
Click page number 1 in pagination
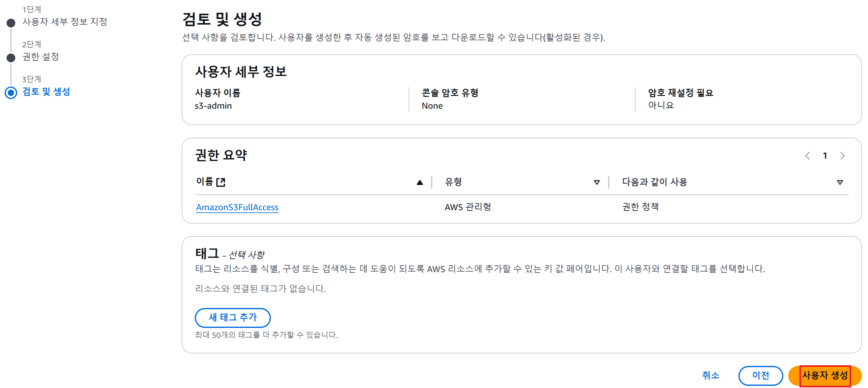(x=825, y=156)
